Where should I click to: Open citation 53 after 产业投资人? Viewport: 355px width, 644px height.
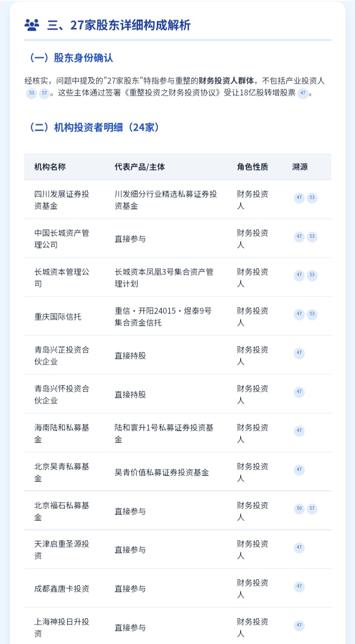[32, 93]
